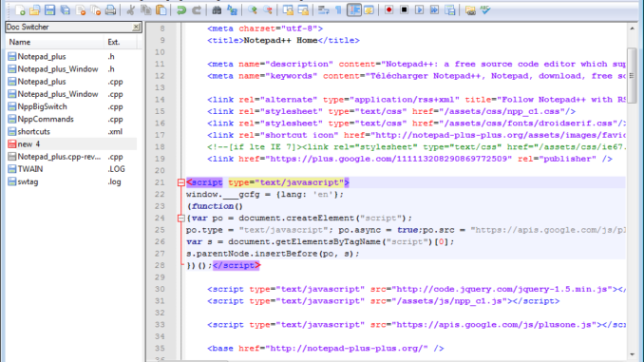Click 'document.createElement' on line 24
This screenshot has width=644, height=362.
tap(296, 219)
